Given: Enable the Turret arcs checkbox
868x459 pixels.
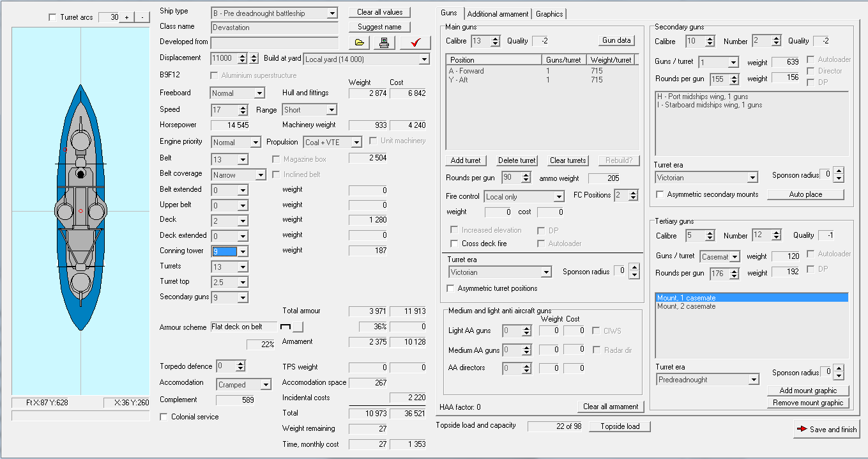Looking at the screenshot, I should point(52,17).
